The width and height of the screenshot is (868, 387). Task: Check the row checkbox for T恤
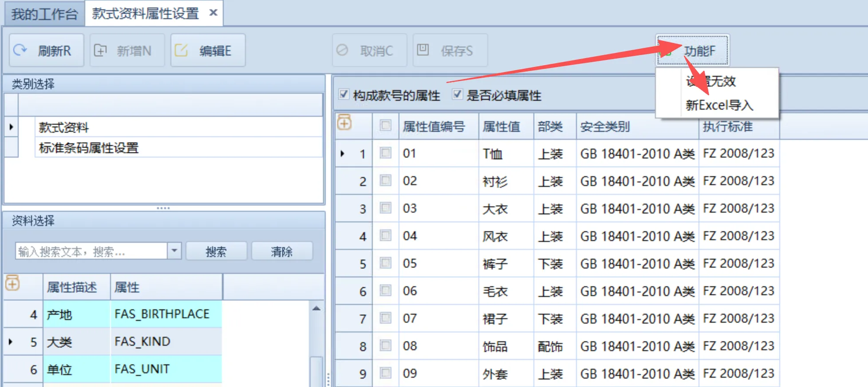(386, 153)
